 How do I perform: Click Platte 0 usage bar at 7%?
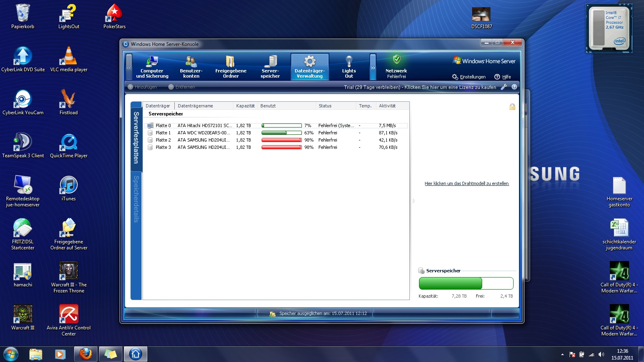pyautogui.click(x=281, y=125)
